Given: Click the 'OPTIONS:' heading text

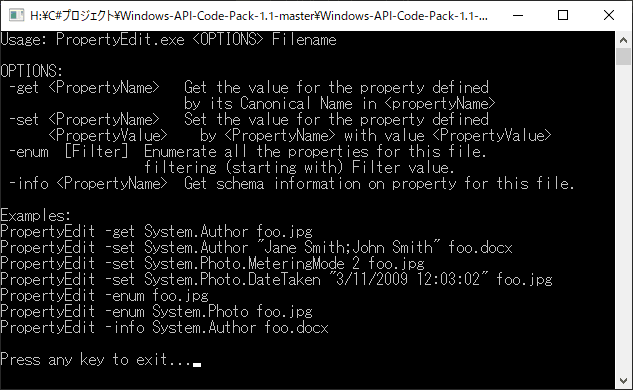Looking at the screenshot, I should click(31, 71).
